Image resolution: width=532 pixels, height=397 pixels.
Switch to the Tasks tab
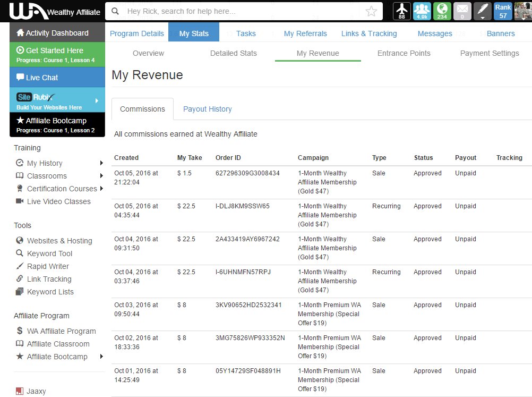246,33
